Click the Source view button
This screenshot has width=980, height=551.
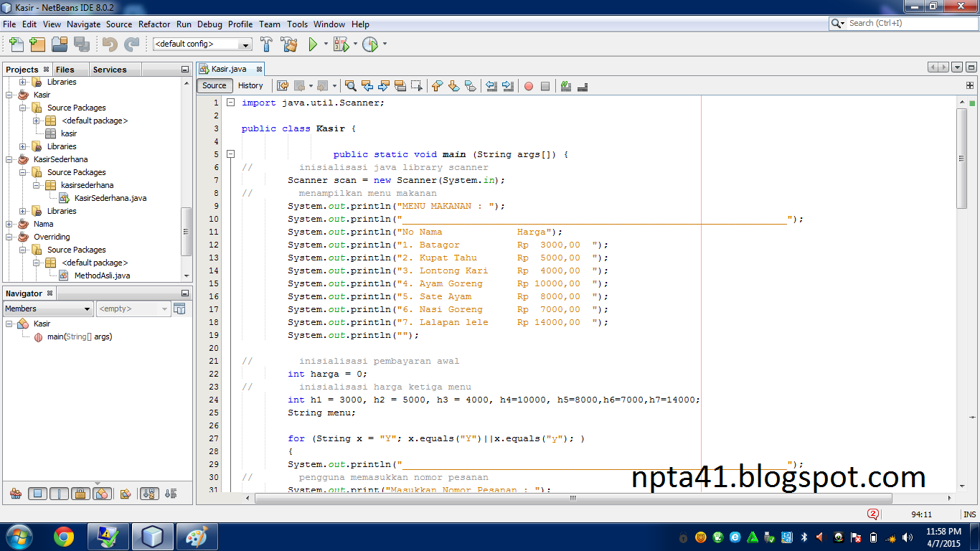[214, 85]
